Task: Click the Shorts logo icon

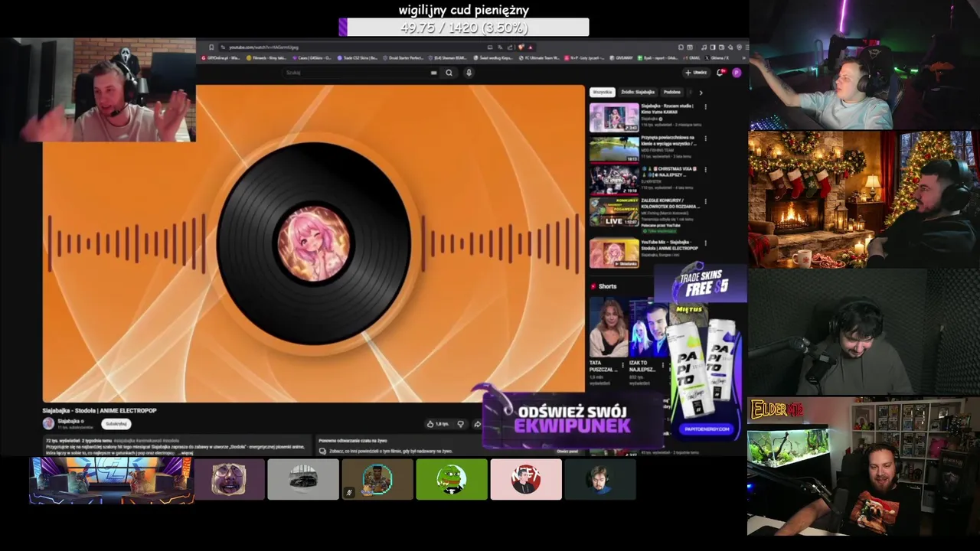Action: [593, 286]
